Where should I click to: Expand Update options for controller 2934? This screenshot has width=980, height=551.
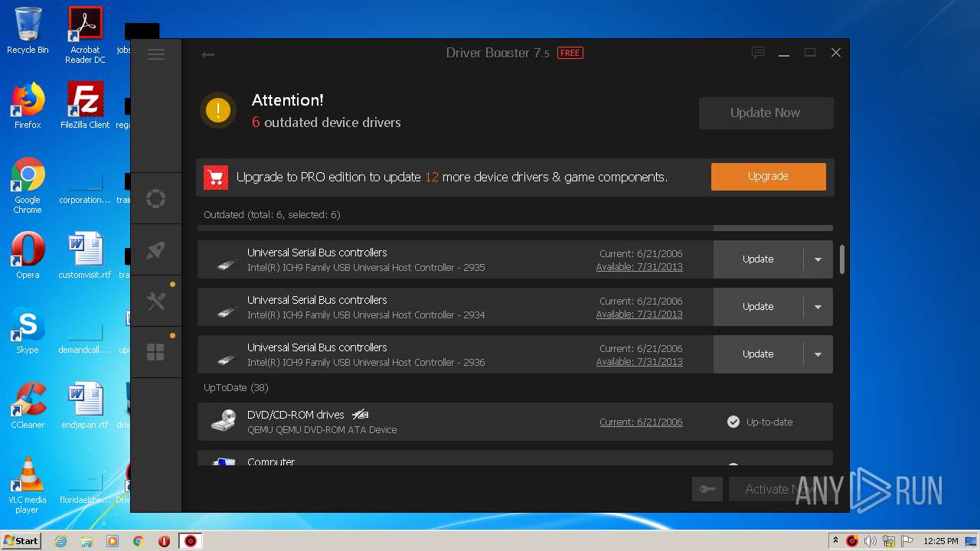pyautogui.click(x=818, y=307)
